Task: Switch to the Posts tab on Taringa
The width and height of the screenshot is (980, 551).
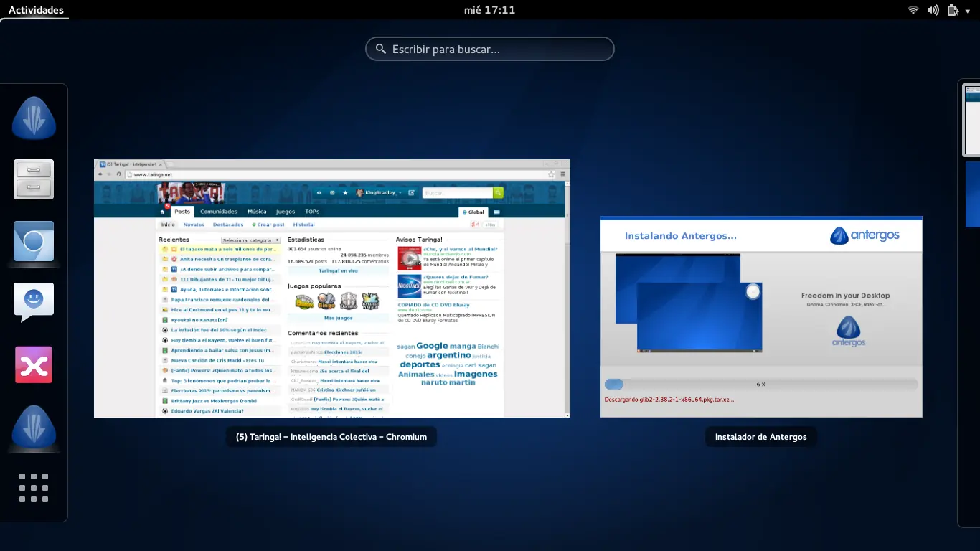Action: (182, 212)
